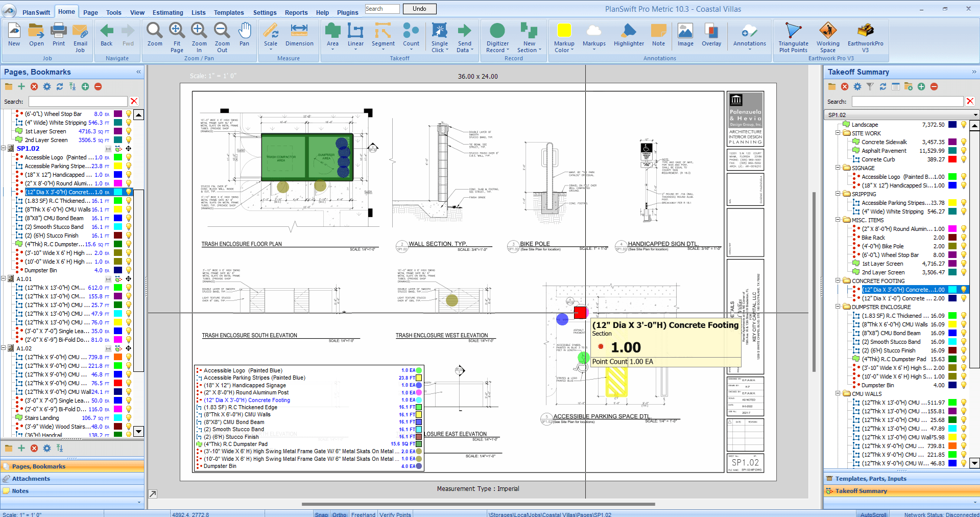Toggle Ortho mode in status bar
Image resolution: width=980 pixels, height=517 pixels.
(x=339, y=514)
